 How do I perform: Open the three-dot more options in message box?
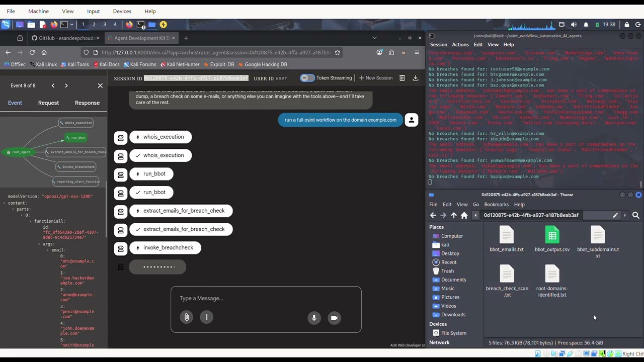(x=207, y=317)
